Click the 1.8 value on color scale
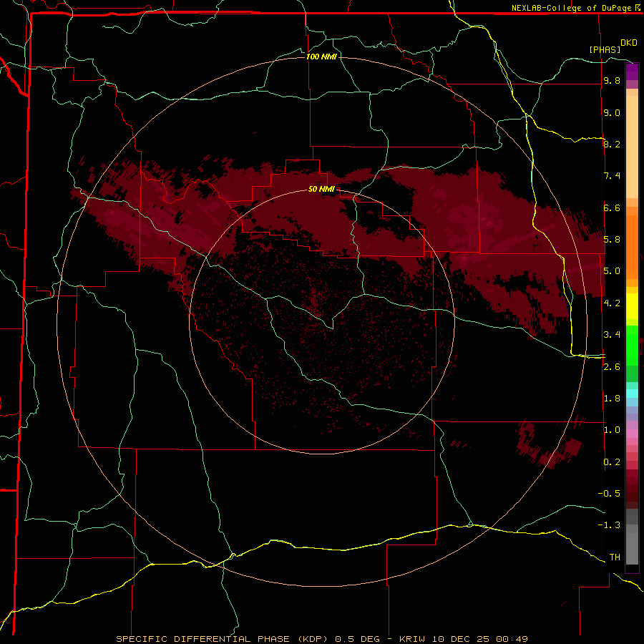Viewport: 644px width, 644px height. point(612,399)
